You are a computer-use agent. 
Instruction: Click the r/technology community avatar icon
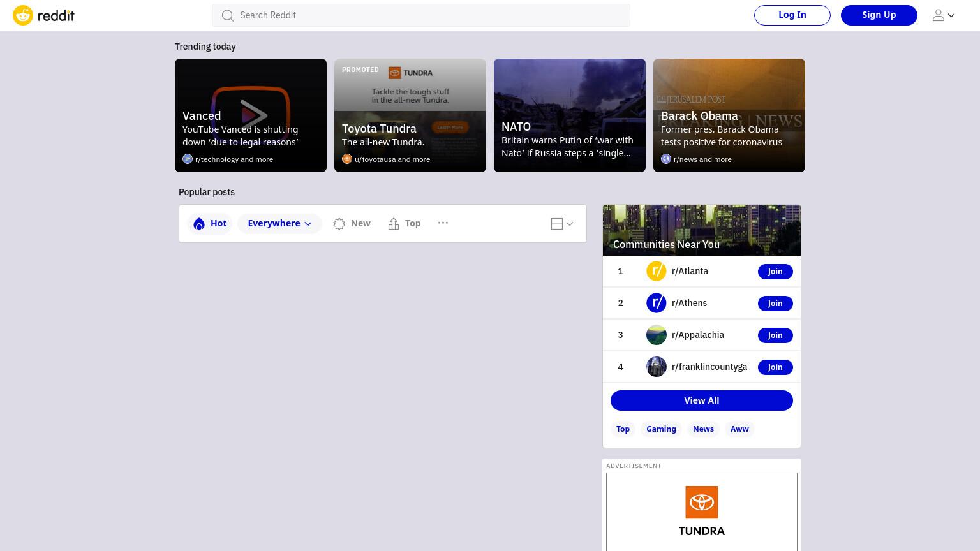188,159
